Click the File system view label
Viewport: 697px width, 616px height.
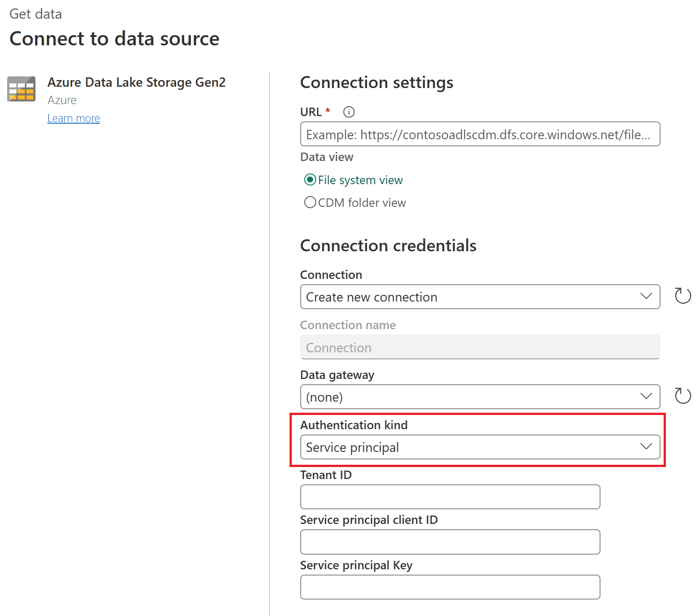click(360, 180)
